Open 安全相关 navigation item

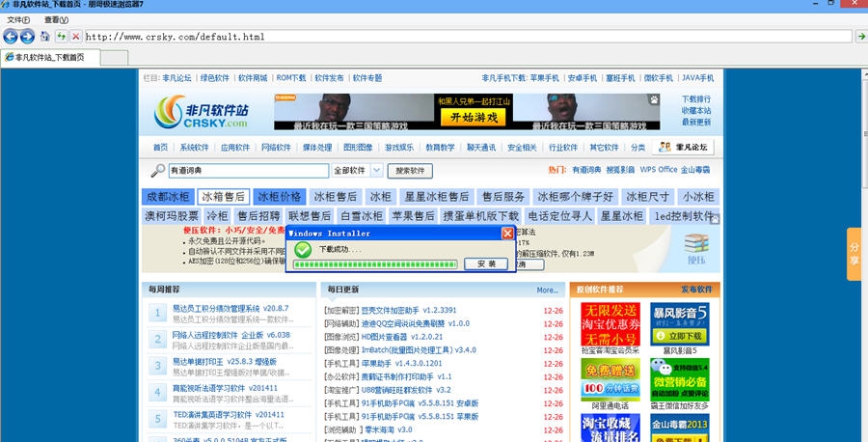coord(522,148)
